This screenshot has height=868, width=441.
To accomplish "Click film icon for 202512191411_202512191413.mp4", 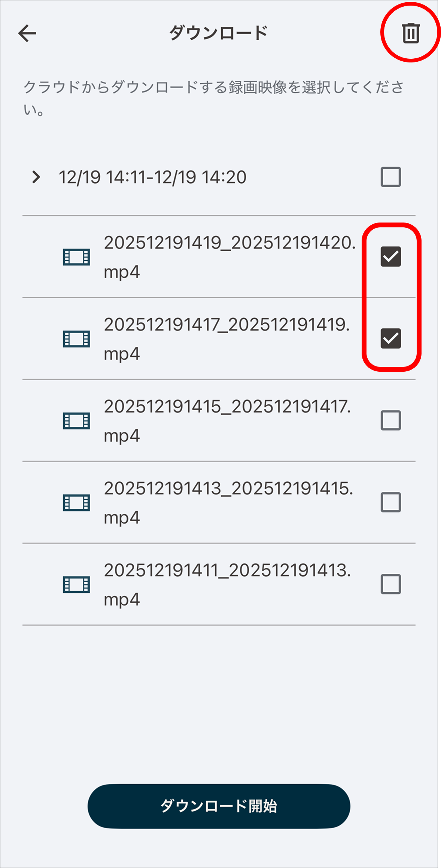I will (x=76, y=585).
